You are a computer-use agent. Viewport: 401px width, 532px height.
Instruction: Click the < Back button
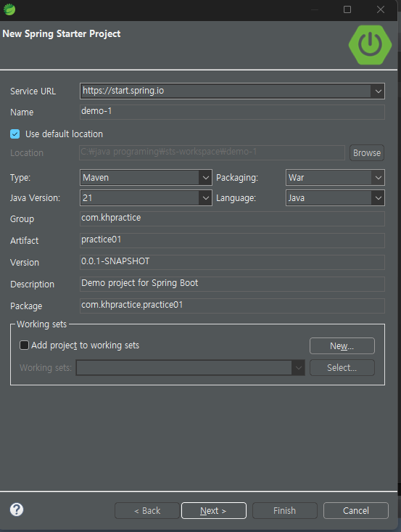(146, 511)
